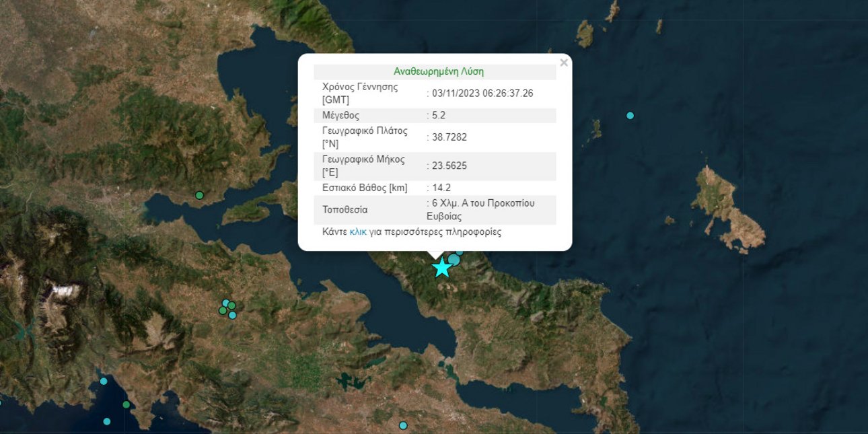The height and width of the screenshot is (434, 868).
Task: Select the teal marker near the southwest gulf shore
Action: coord(104,382)
